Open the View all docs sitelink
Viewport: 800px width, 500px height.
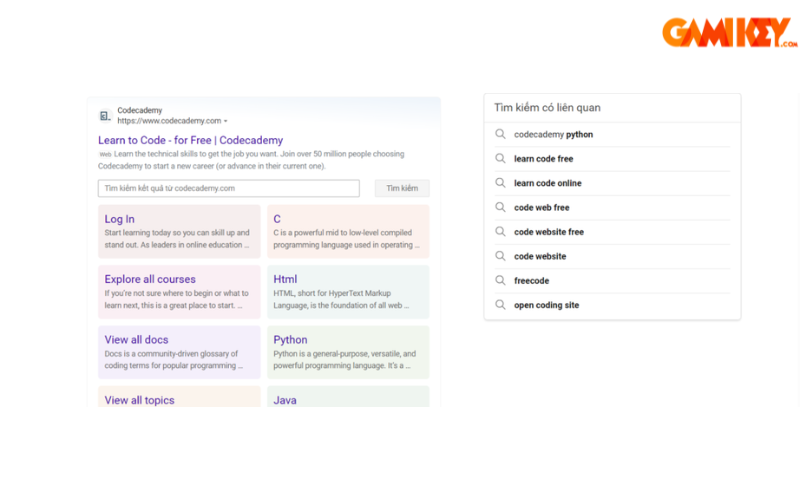pyautogui.click(x=136, y=340)
